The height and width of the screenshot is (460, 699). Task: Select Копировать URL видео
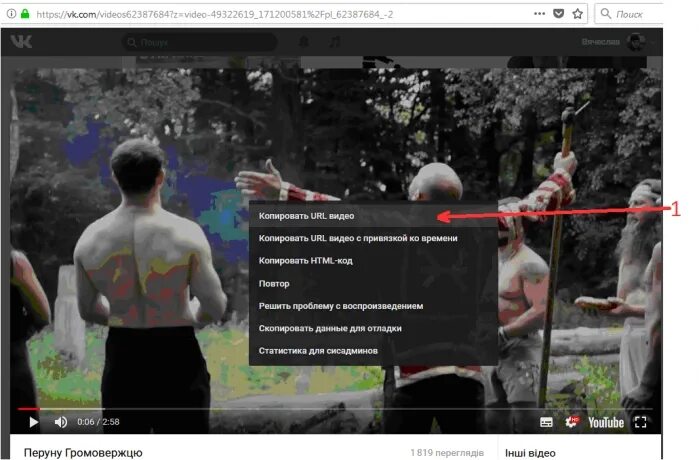[x=373, y=216]
